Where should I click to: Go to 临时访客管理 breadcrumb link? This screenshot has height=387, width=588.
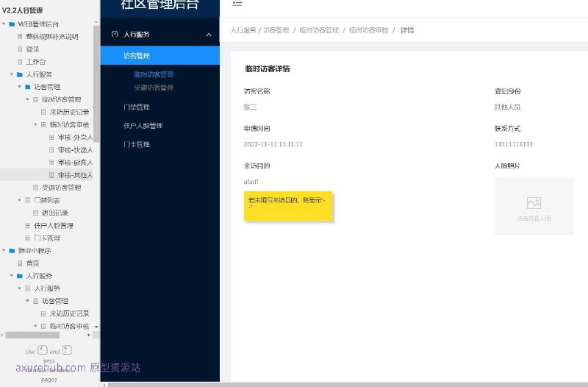(319, 30)
